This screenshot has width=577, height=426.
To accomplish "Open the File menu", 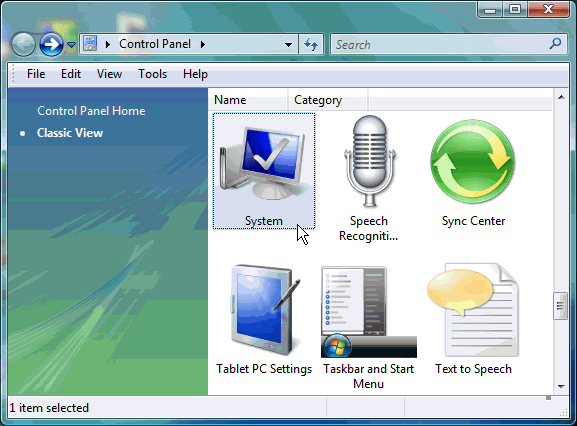I will click(x=36, y=74).
